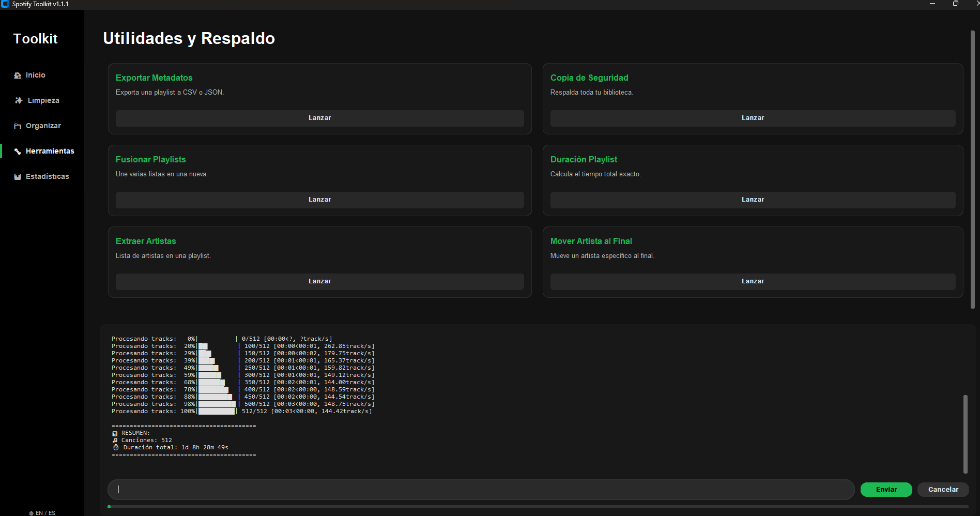Click 'Mueve un artista específico al final.' description
Screen dimensions: 980x516
point(602,256)
